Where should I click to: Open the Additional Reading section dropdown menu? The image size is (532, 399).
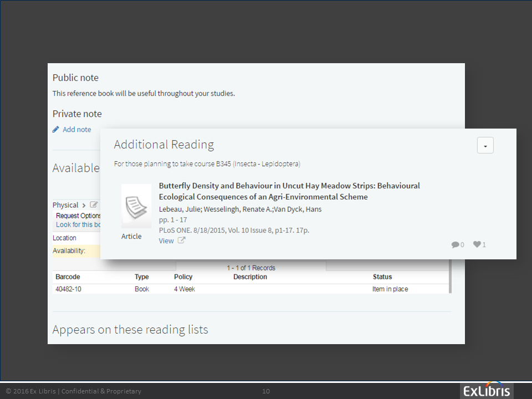[x=485, y=145]
